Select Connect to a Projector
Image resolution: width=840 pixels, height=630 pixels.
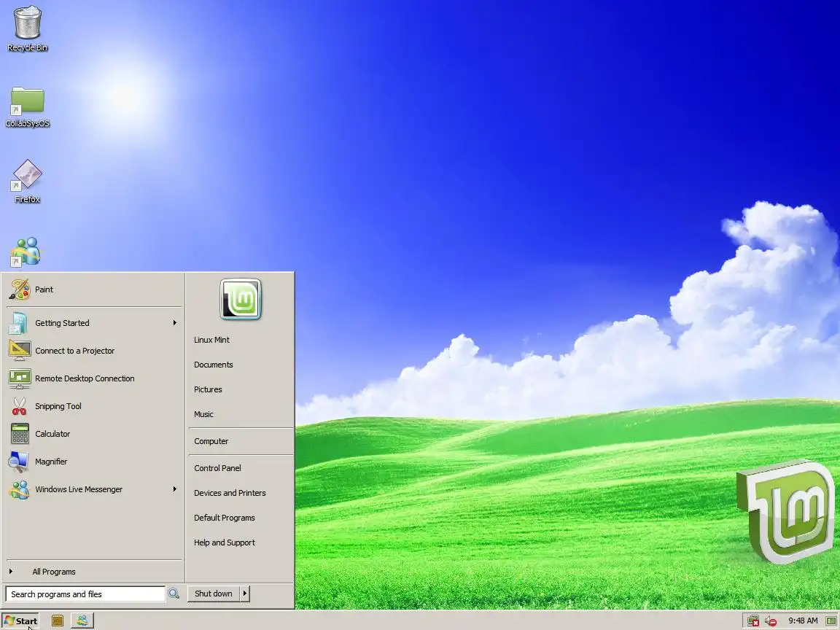pyautogui.click(x=95, y=351)
